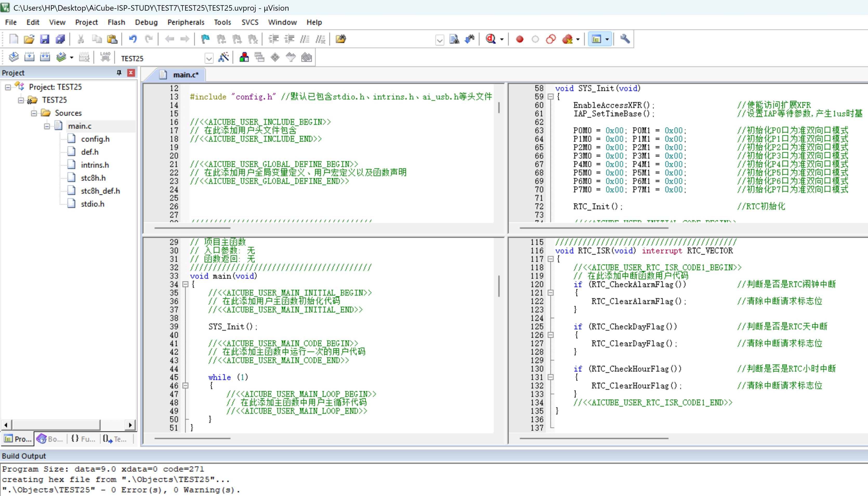The width and height of the screenshot is (868, 496).
Task: Toggle the Project window layout button
Action: pyautogui.click(x=596, y=39)
